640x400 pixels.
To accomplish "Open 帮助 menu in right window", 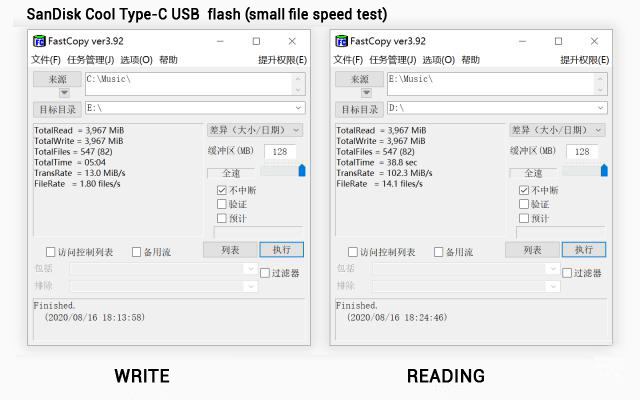I will [471, 60].
